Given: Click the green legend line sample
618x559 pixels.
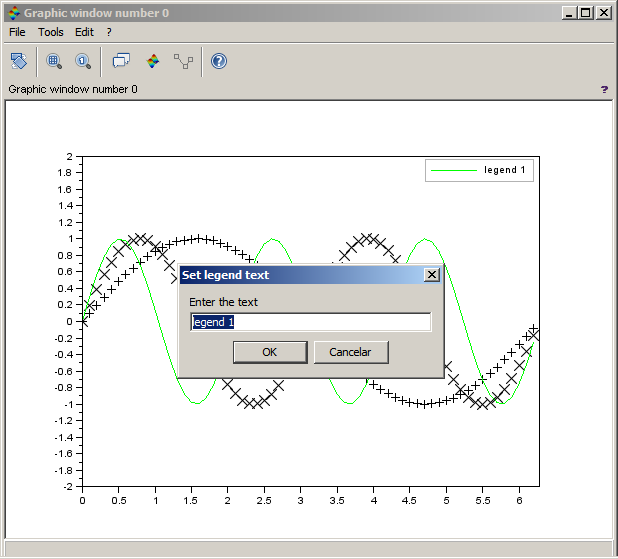Looking at the screenshot, I should point(453,171).
